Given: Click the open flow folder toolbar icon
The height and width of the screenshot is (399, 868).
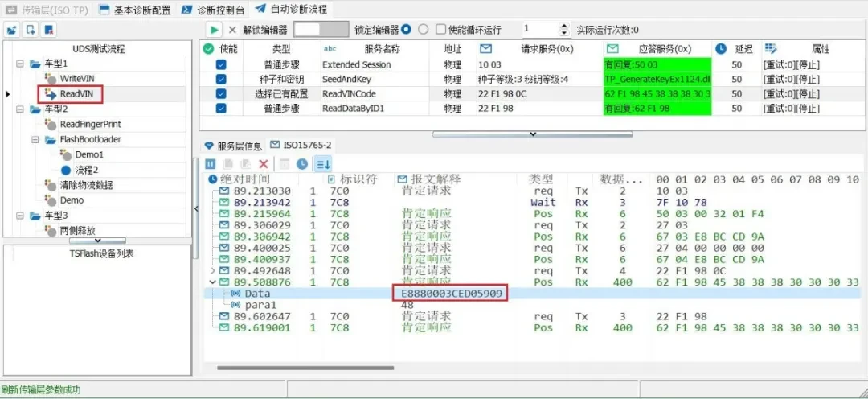Looking at the screenshot, I should tap(11, 30).
